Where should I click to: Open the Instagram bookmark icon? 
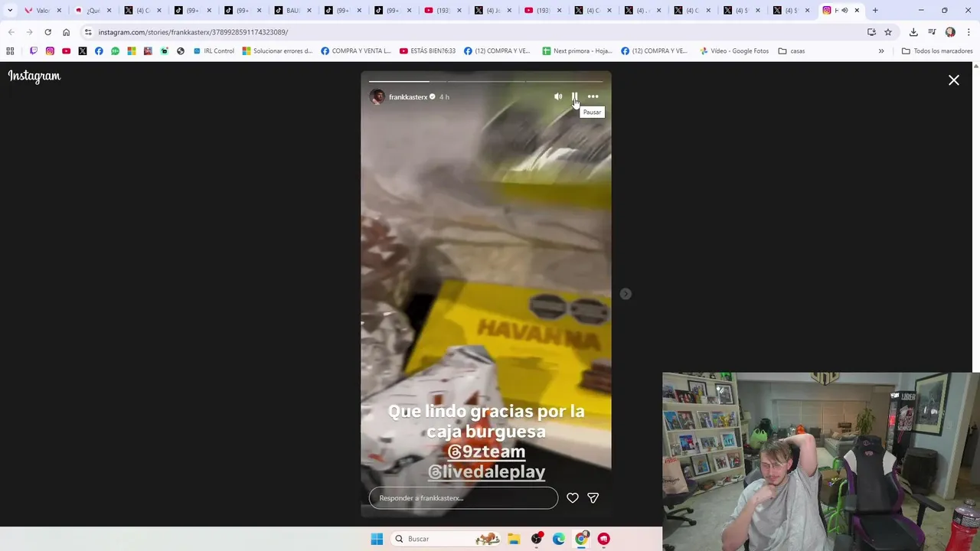pos(50,51)
